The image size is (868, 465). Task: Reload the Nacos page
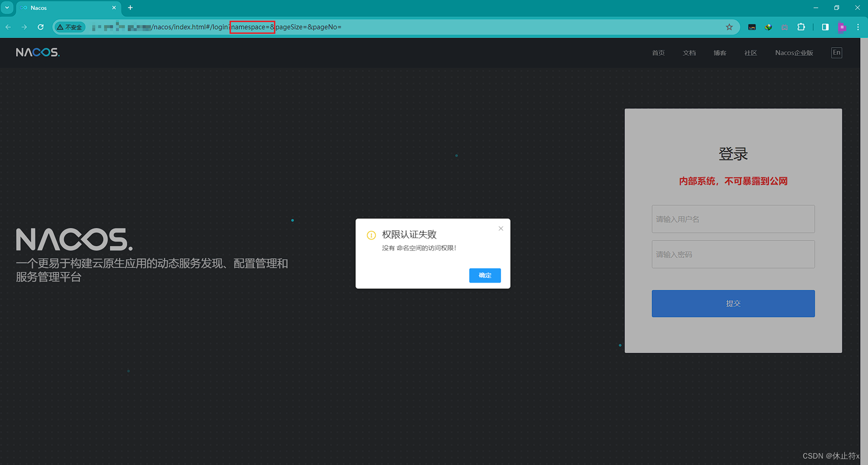40,27
